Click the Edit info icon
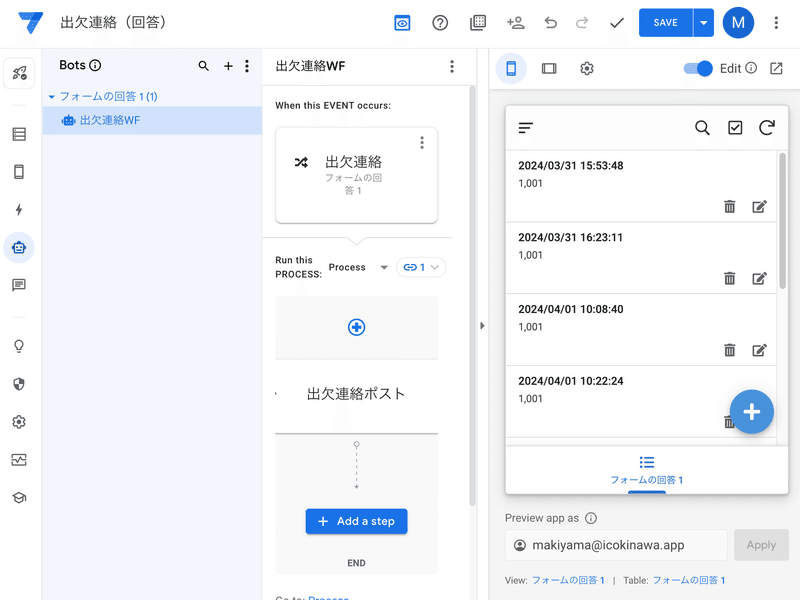The height and width of the screenshot is (600, 800). 751,68
